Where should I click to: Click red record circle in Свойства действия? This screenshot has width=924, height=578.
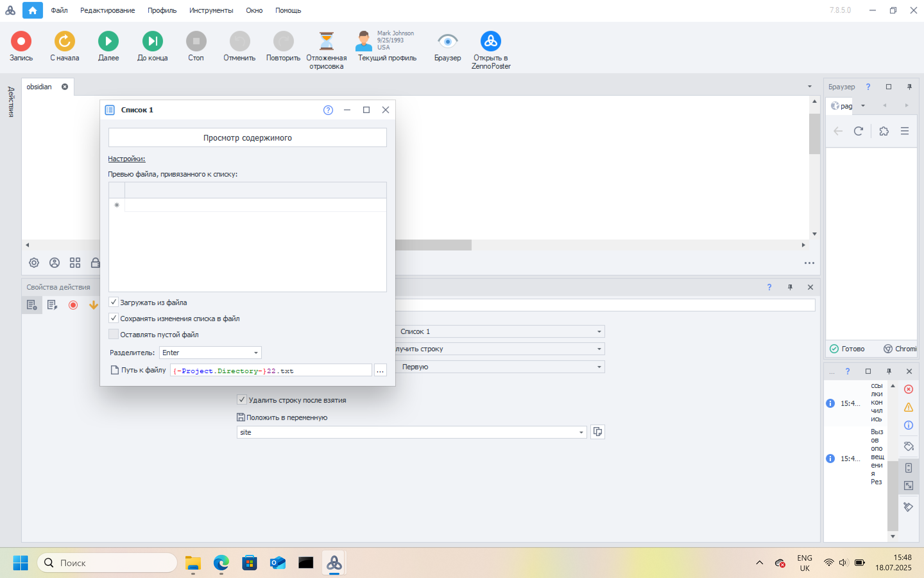tap(73, 305)
